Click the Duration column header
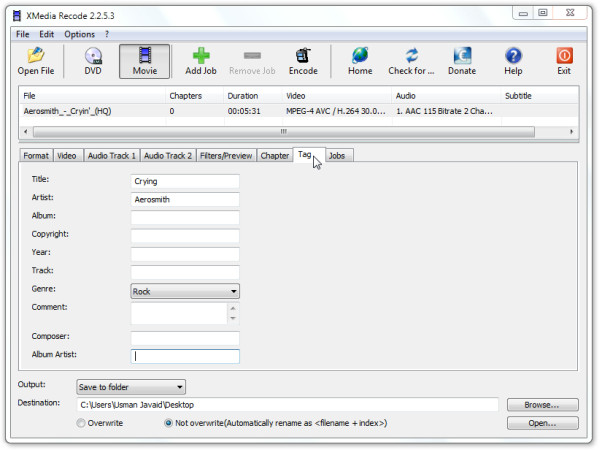 click(253, 96)
